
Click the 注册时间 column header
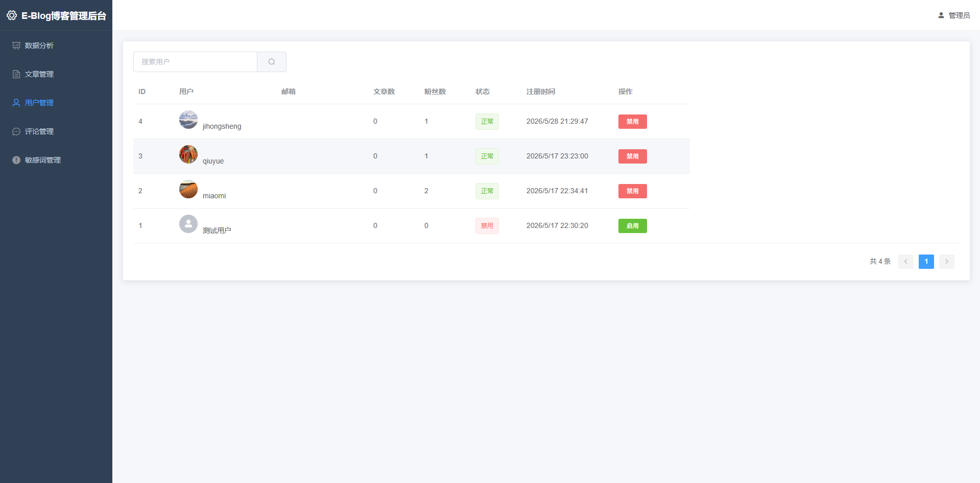coord(541,92)
